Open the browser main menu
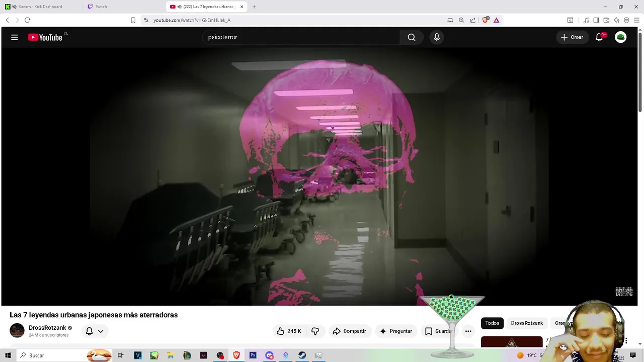Image resolution: width=644 pixels, height=362 pixels. pyautogui.click(x=637, y=20)
